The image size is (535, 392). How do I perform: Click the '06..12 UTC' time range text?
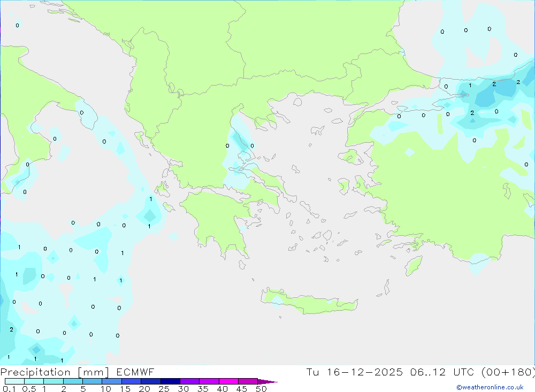coord(442,372)
